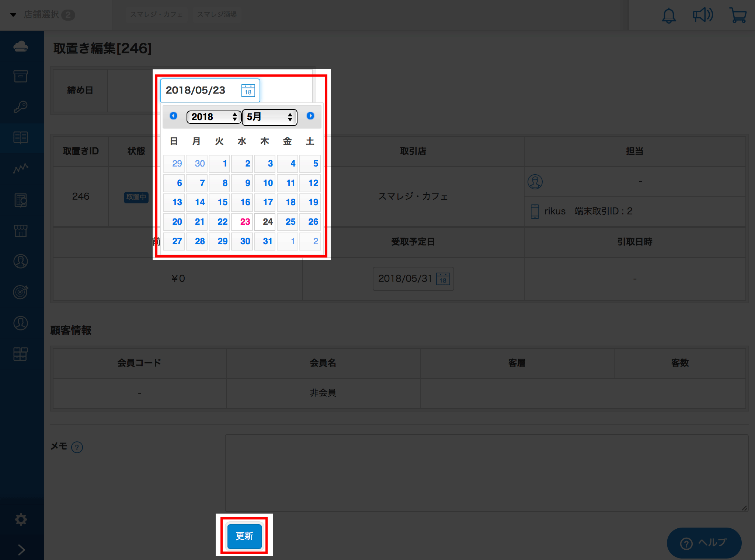Select the スマレジ・カフェ store tab
The width and height of the screenshot is (755, 560).
point(156,14)
